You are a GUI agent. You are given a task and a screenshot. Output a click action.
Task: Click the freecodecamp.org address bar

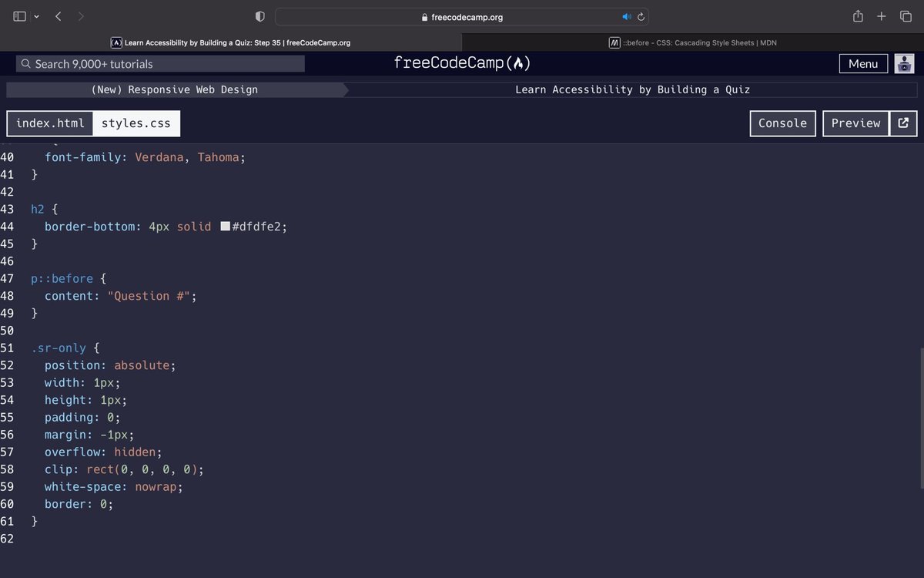coord(462,16)
